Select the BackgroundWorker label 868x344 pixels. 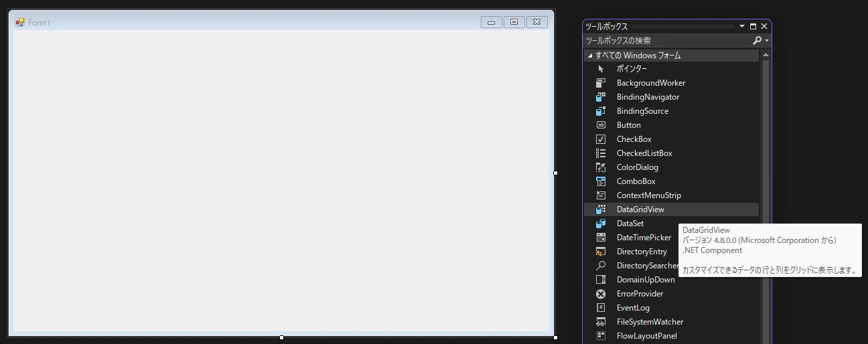coord(651,83)
